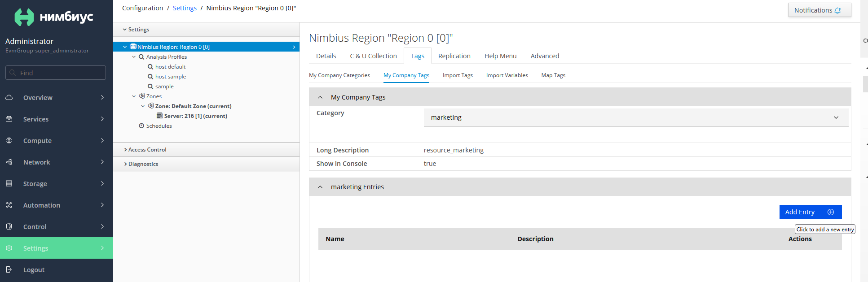Click the Automation icon in sidebar
868x282 pixels.
coord(9,205)
